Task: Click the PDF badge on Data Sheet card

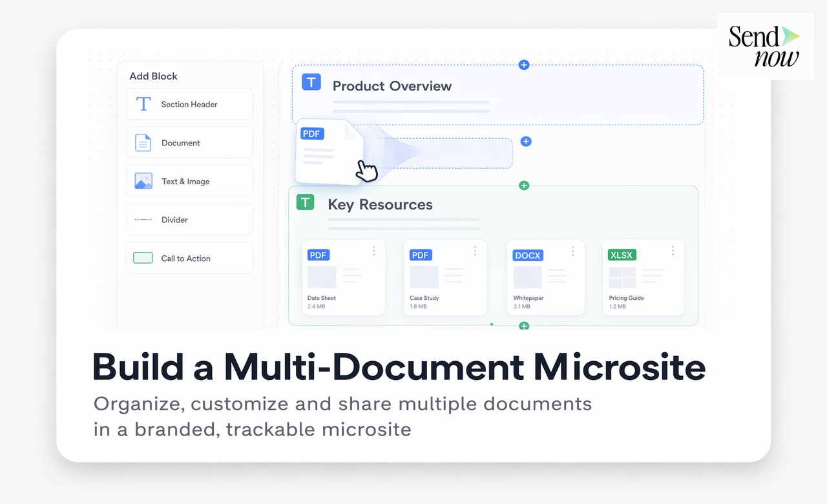Action: 318,255
